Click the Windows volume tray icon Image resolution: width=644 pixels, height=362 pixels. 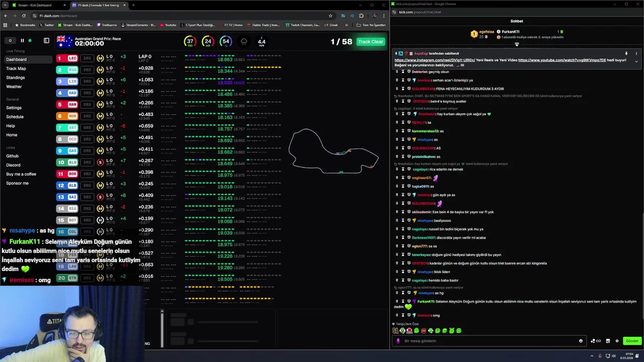(x=614, y=355)
